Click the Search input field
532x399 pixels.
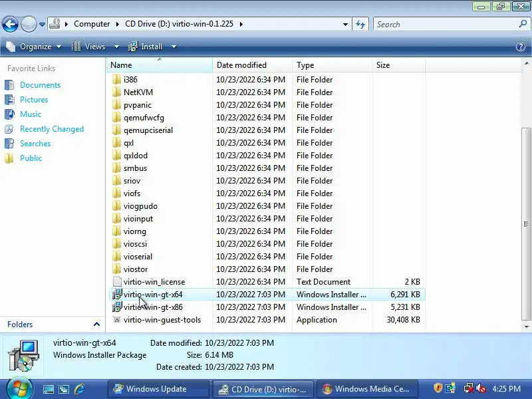pos(445,25)
